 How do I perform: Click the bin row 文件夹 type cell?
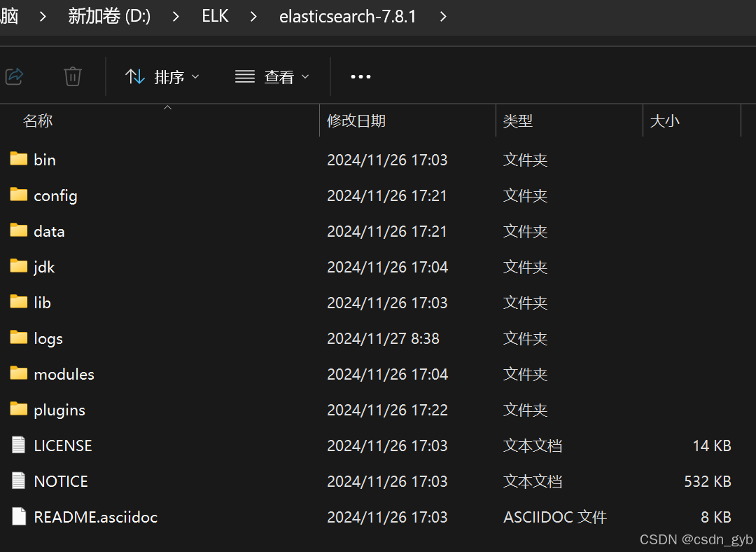click(x=525, y=160)
